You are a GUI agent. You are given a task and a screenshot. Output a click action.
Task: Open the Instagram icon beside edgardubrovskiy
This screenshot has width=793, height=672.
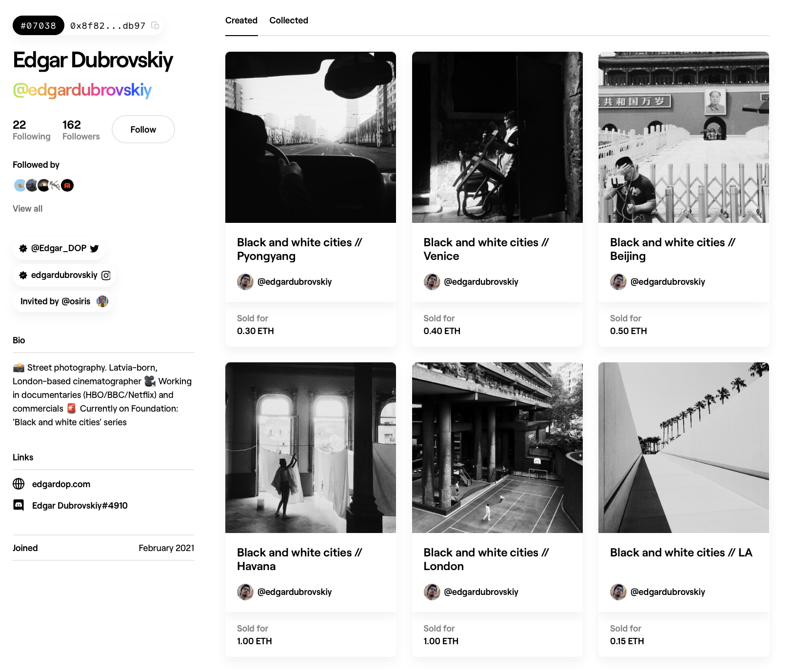coord(106,276)
